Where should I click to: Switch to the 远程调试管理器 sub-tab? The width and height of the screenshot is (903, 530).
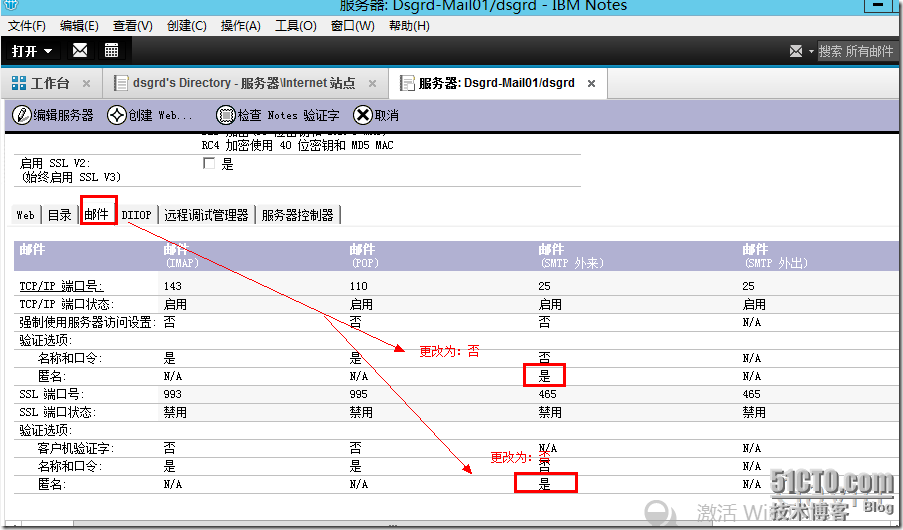206,215
